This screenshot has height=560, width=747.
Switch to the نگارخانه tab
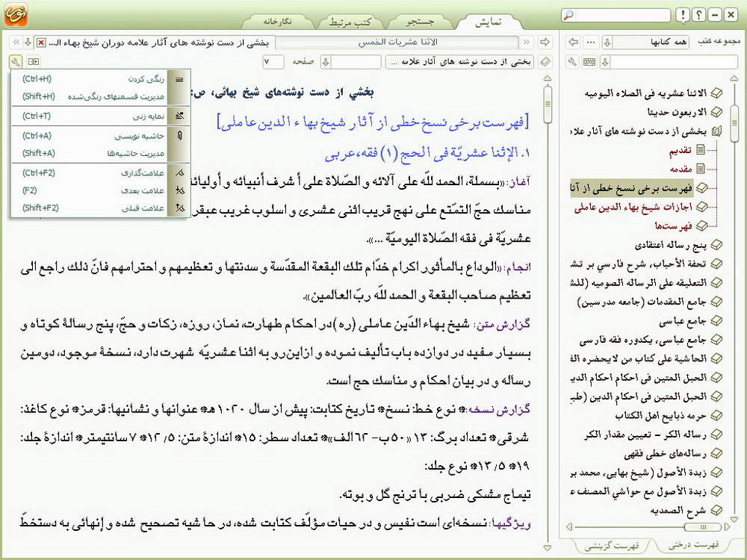point(277,22)
